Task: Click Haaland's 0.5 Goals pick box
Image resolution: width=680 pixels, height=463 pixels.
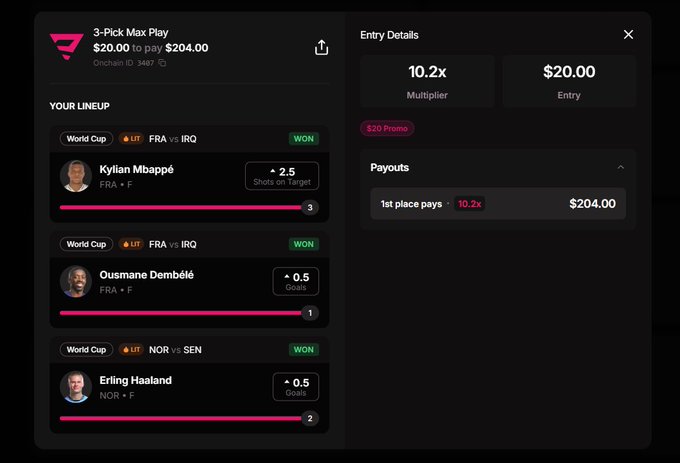Action: click(296, 387)
